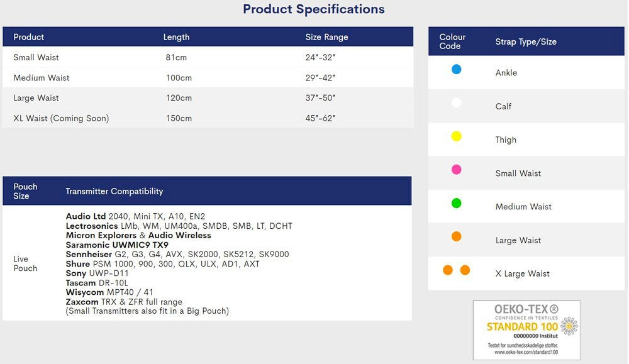The image size is (629, 364).
Task: Click the Sennheiser compatibility line
Action: point(177,254)
